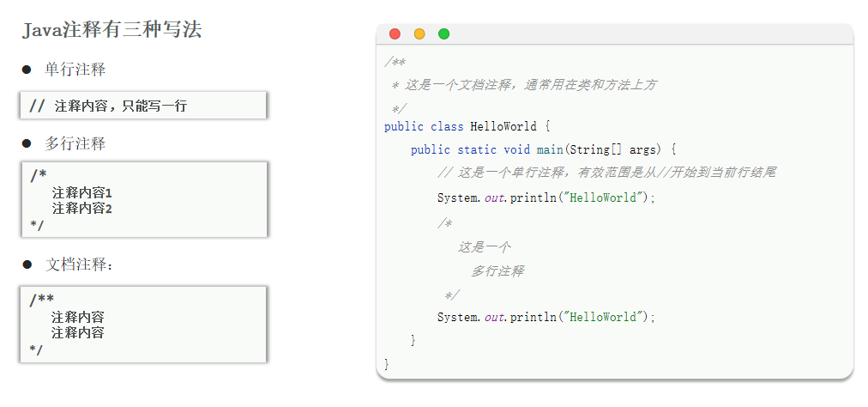Click the main(String[] args) method line
Image resolution: width=868 pixels, height=407 pixels.
[x=544, y=149]
